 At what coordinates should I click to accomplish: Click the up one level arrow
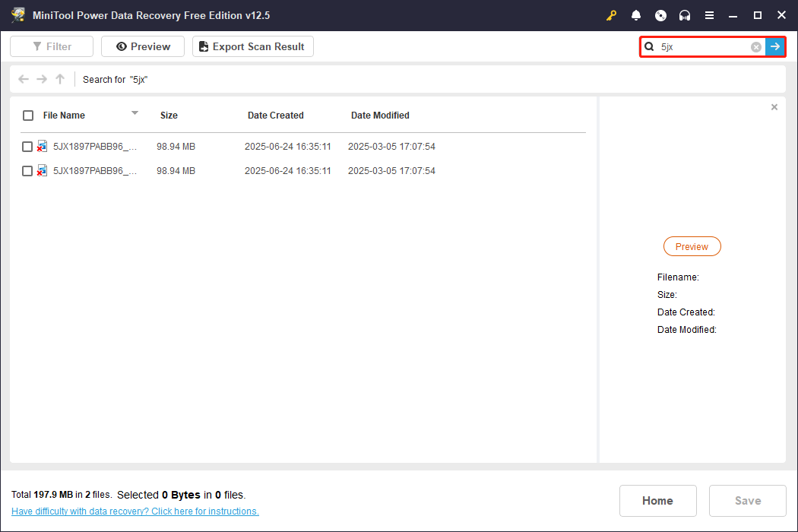[60, 79]
